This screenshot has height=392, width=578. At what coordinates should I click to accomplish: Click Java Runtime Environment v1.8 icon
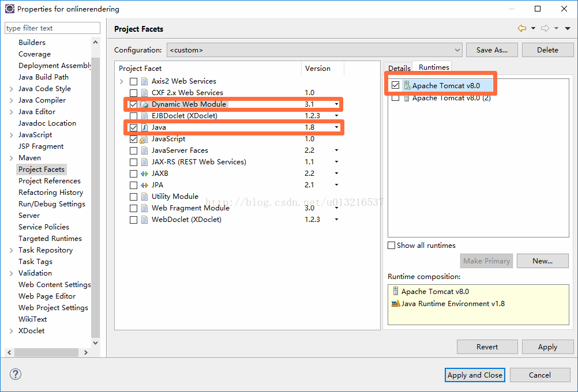coord(396,304)
